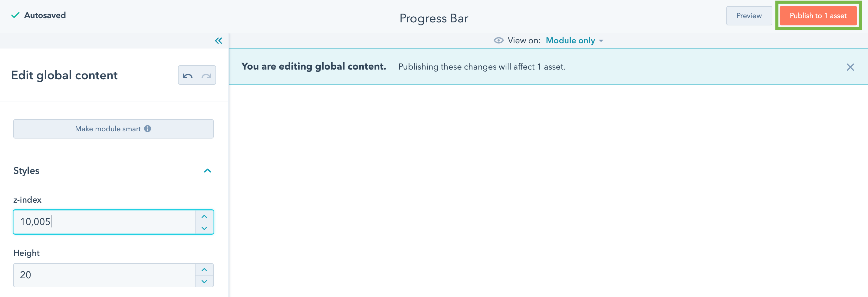Dismiss the global content banner
The image size is (868, 297).
[x=850, y=67]
